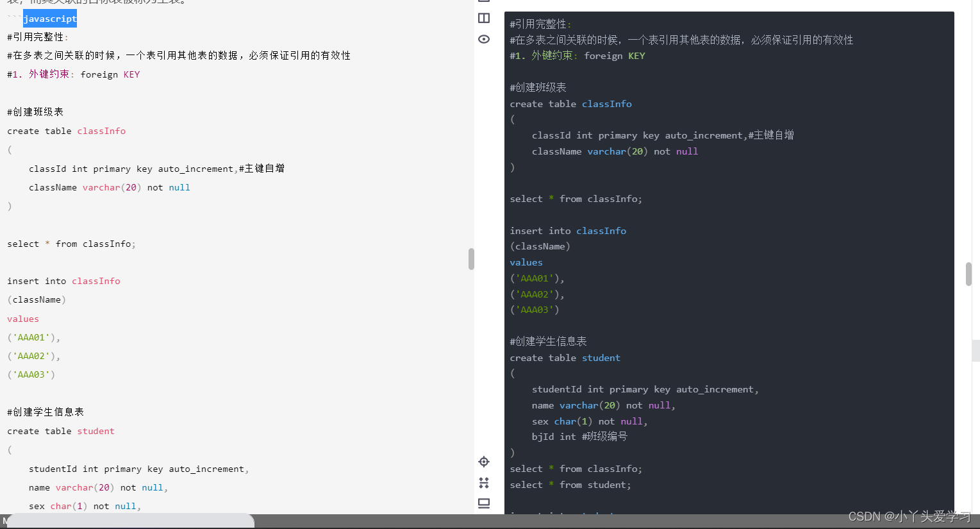Click 'insert into classInfo' in the editor
Image resolution: width=980 pixels, height=529 pixels.
[64, 281]
